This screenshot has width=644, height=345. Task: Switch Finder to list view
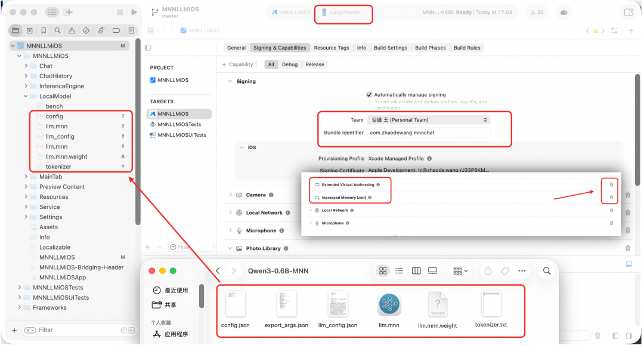point(399,270)
